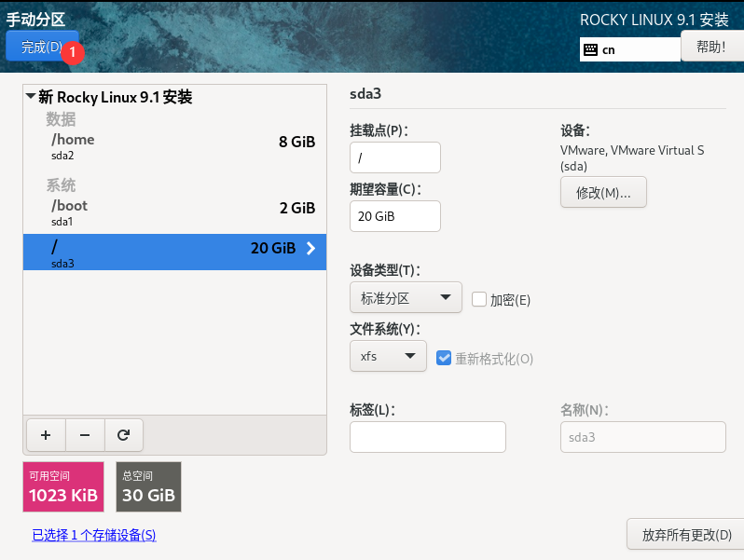Click the 期望容量 20 GiB capacity field
Screen dimensions: 744x560
(x=394, y=216)
